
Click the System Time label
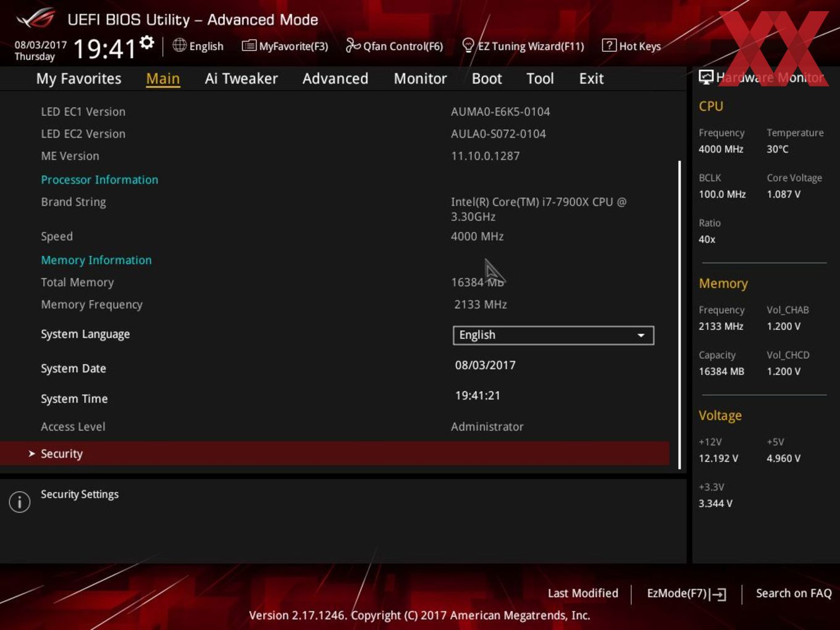(x=74, y=398)
